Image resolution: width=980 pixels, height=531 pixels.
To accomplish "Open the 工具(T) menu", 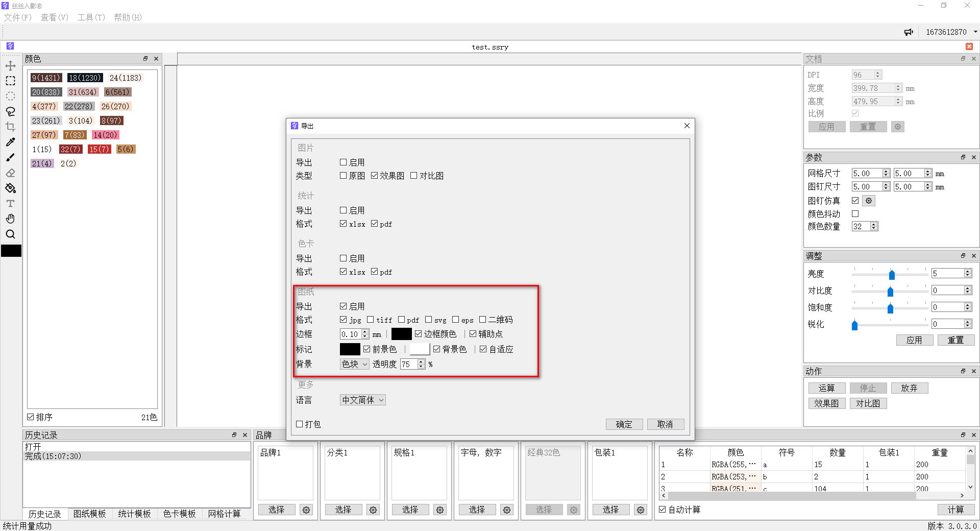I will 91,17.
